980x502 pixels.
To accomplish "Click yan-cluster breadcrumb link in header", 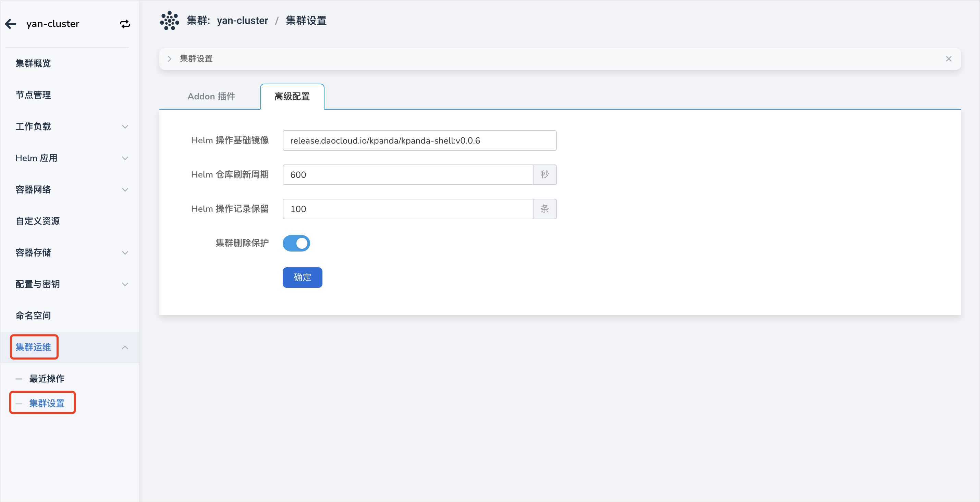I will point(242,21).
